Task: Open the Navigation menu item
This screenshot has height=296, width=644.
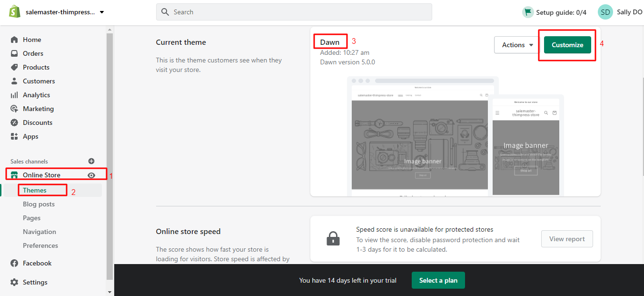Action: pyautogui.click(x=40, y=232)
